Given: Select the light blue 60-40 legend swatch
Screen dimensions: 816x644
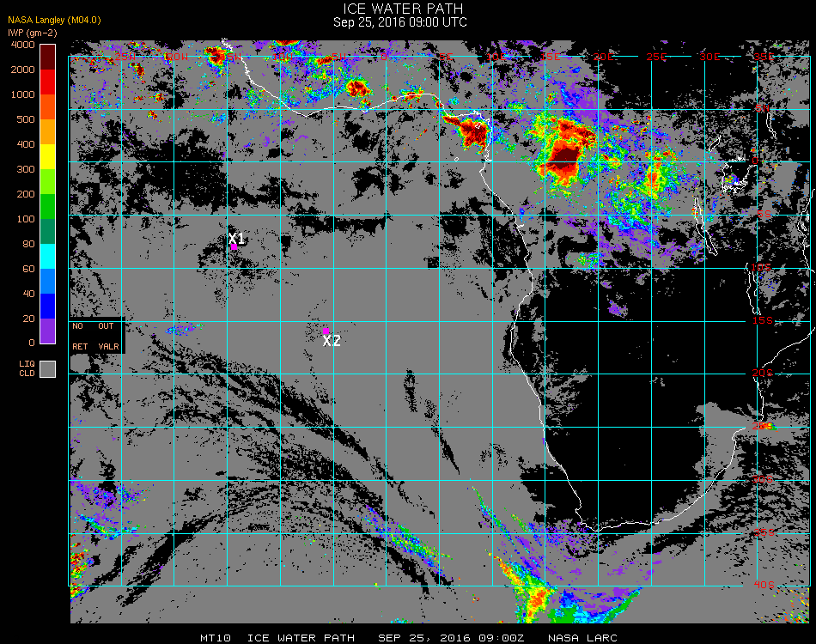Looking at the screenshot, I should point(48,282).
